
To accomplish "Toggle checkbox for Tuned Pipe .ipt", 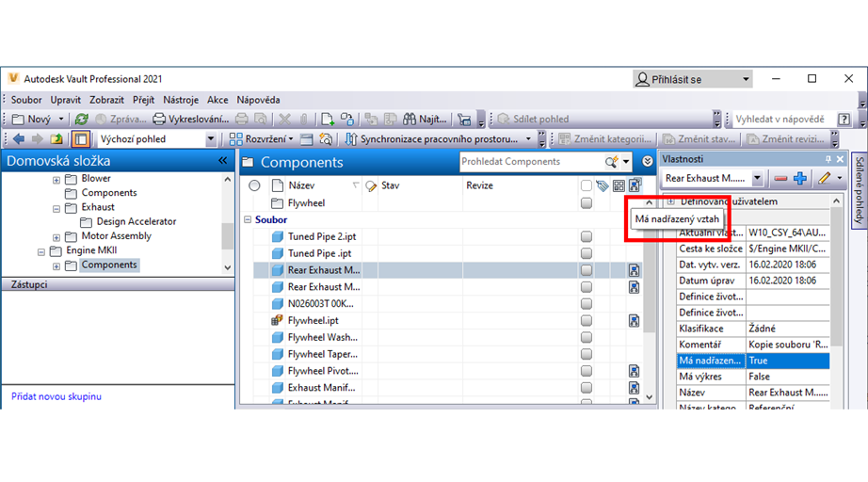I will (587, 253).
